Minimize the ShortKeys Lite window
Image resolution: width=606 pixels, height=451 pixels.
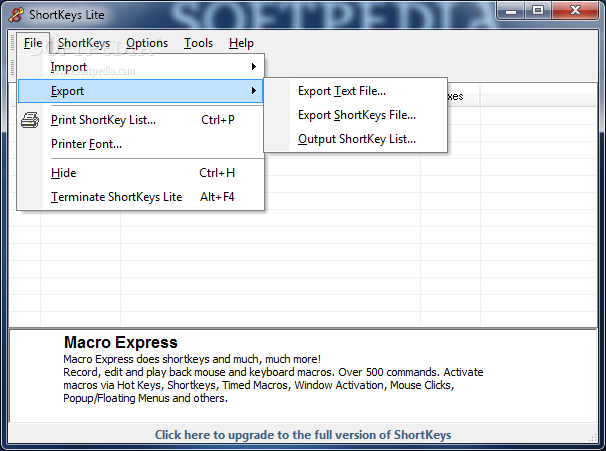[511, 11]
